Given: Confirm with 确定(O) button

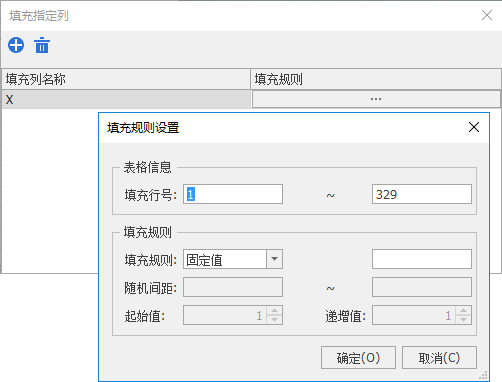Looking at the screenshot, I should 358,358.
